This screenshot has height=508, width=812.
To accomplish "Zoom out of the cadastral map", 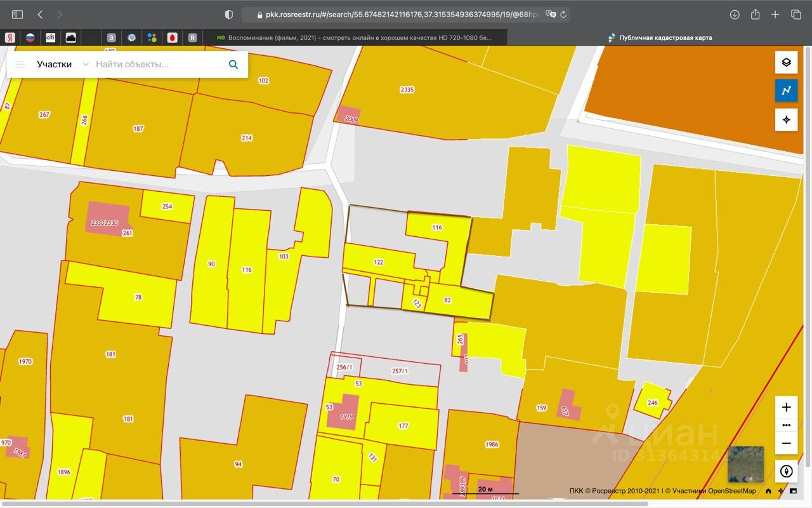I will pos(786,443).
